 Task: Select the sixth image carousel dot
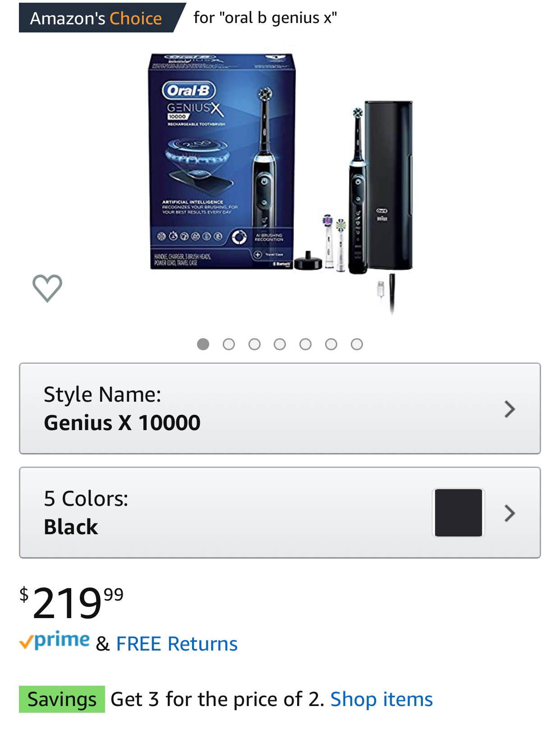(331, 344)
